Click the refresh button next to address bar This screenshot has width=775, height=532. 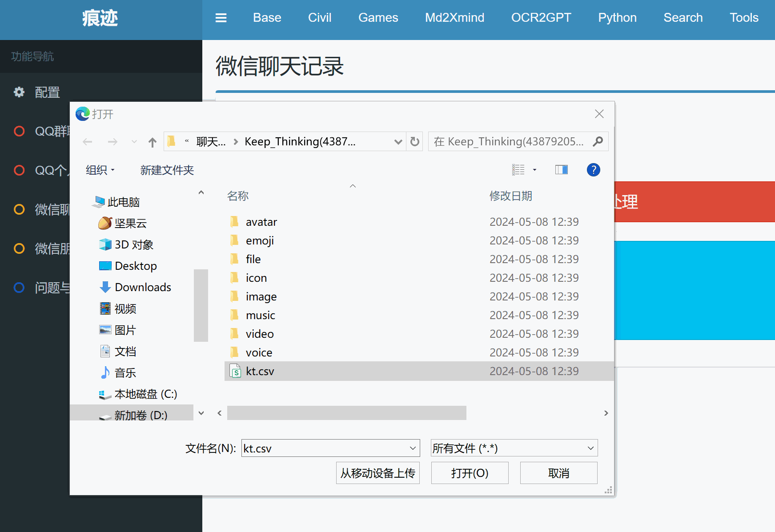414,141
